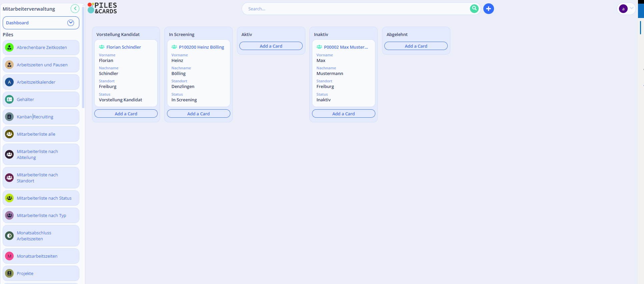Click the Denzlingen location value

[183, 86]
